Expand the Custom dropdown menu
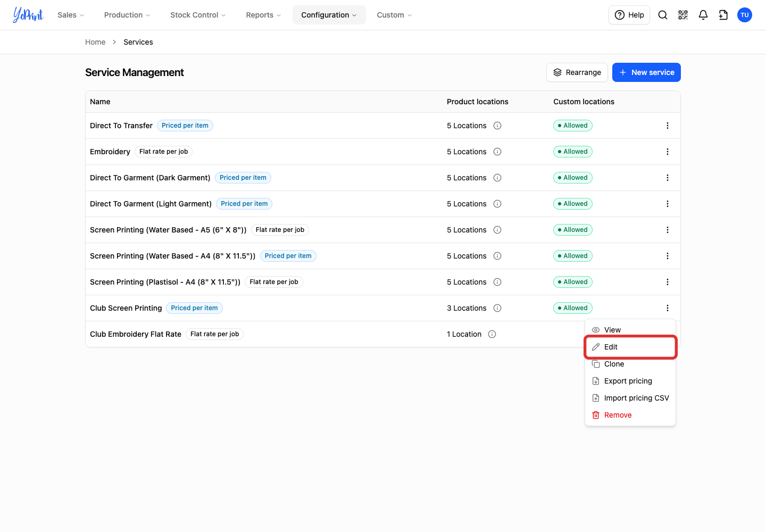The width and height of the screenshot is (766, 532). tap(394, 15)
